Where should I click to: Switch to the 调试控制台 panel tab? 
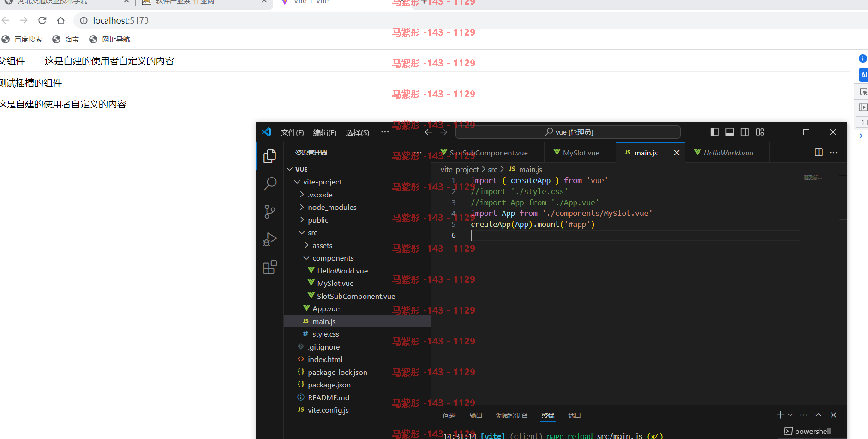click(x=512, y=415)
